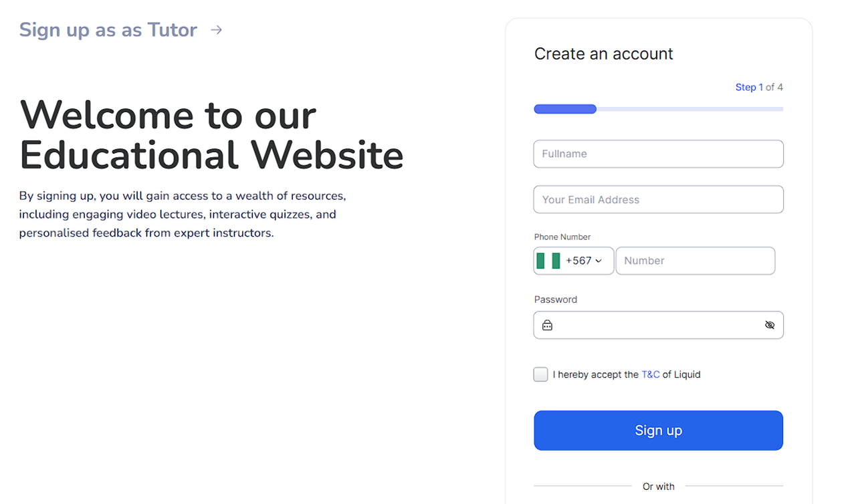
Task: Click the "Create an account" heading
Action: (x=603, y=54)
